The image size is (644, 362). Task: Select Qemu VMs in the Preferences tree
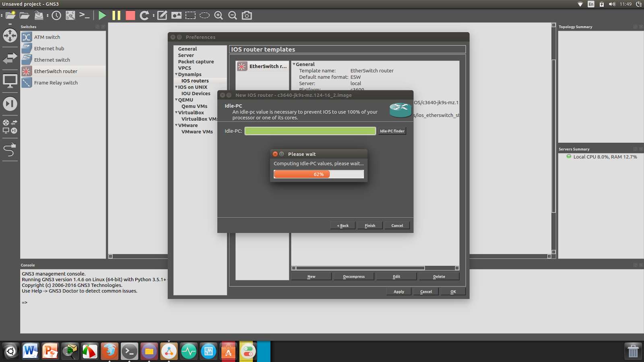coord(194,106)
